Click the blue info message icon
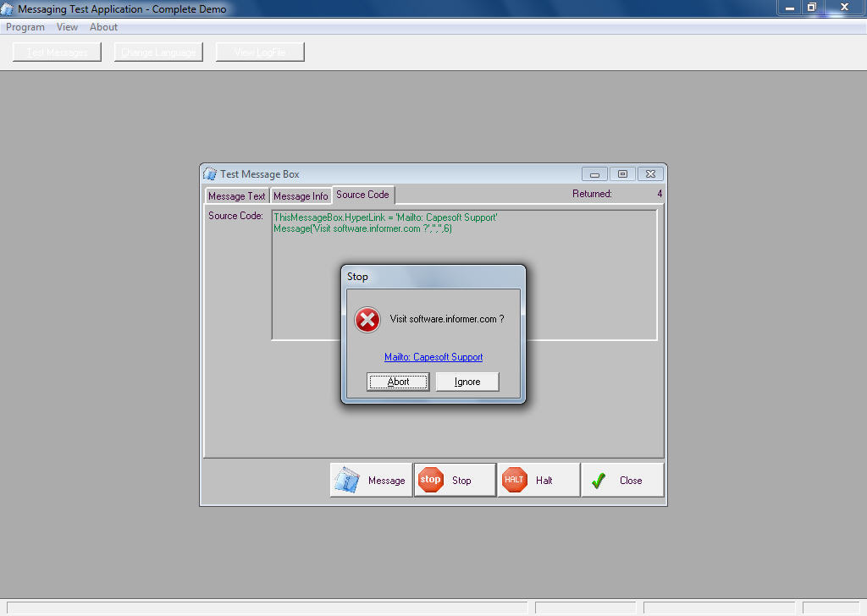Image resolution: width=867 pixels, height=616 pixels. pos(347,480)
